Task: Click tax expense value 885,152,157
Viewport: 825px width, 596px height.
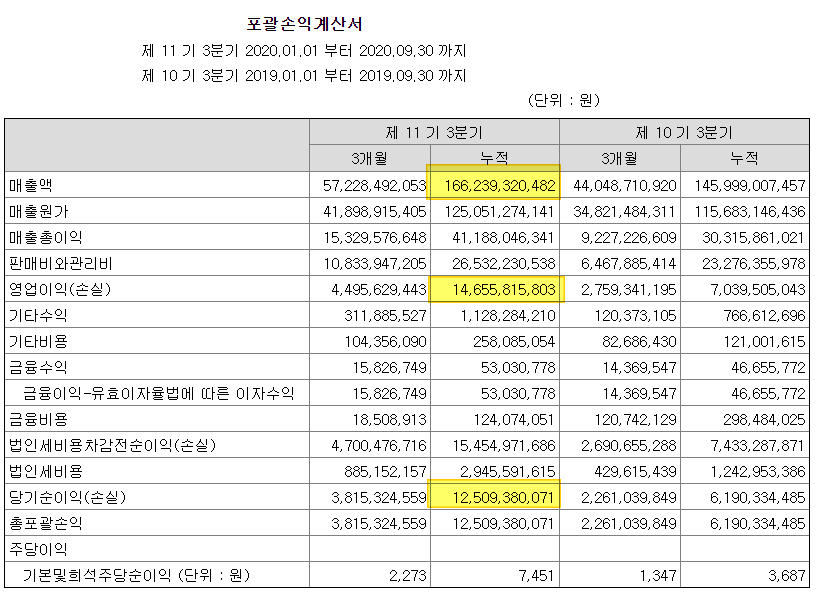Action: tap(385, 471)
